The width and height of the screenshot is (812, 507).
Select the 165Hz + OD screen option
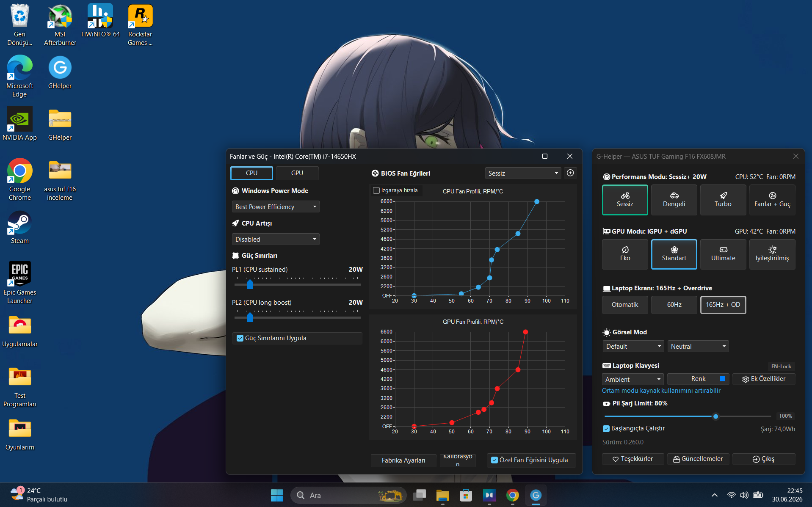click(x=723, y=305)
